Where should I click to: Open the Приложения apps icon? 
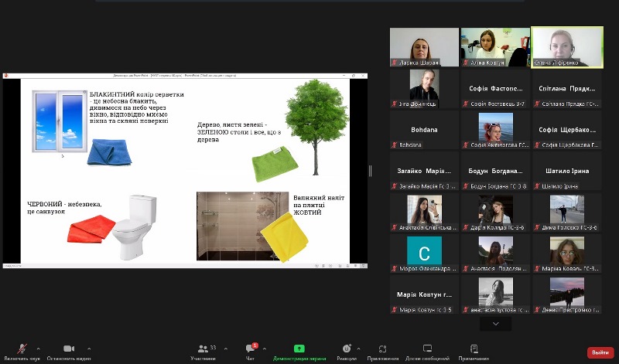coord(382,352)
